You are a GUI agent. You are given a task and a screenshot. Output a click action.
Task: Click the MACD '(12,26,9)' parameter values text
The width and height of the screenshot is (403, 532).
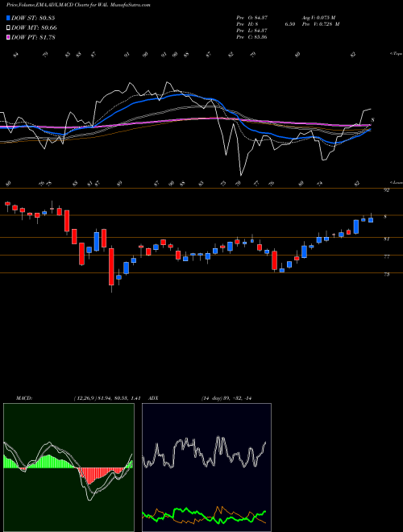coord(107,398)
